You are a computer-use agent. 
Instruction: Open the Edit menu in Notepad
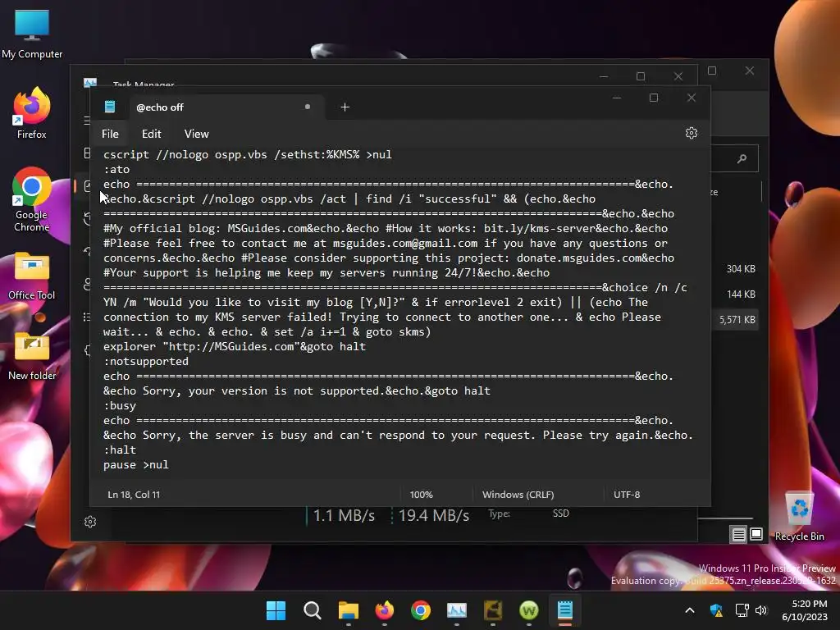151,134
